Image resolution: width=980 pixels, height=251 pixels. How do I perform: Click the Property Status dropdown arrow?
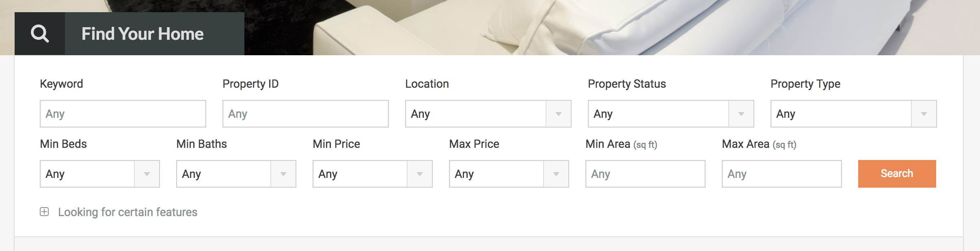click(x=743, y=114)
